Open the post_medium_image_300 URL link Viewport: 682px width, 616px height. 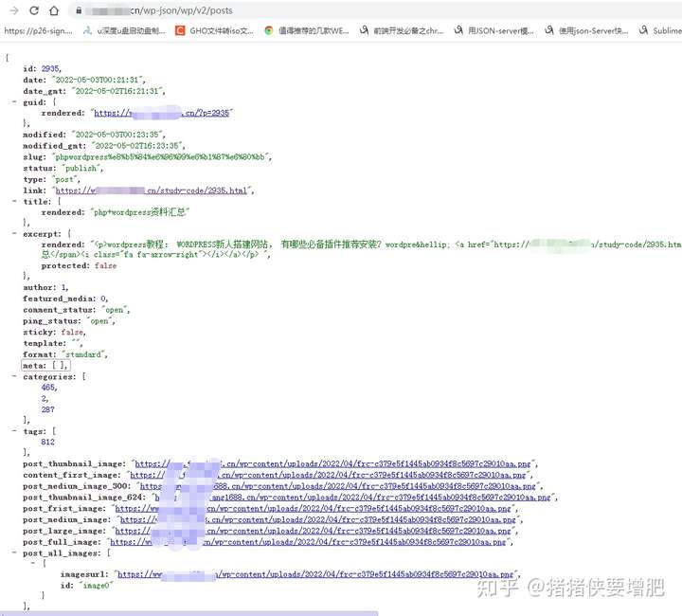coord(338,486)
